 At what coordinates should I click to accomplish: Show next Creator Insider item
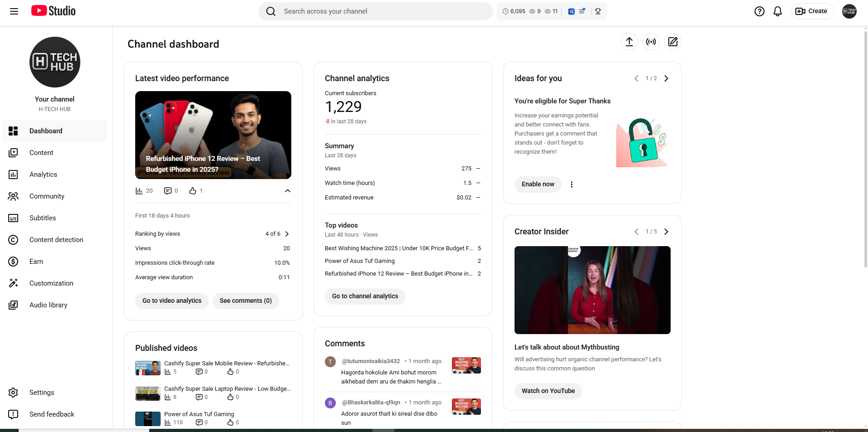click(666, 232)
